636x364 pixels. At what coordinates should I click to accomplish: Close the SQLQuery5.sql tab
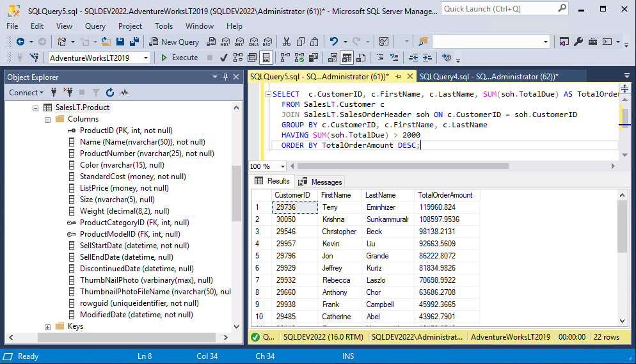tap(410, 76)
